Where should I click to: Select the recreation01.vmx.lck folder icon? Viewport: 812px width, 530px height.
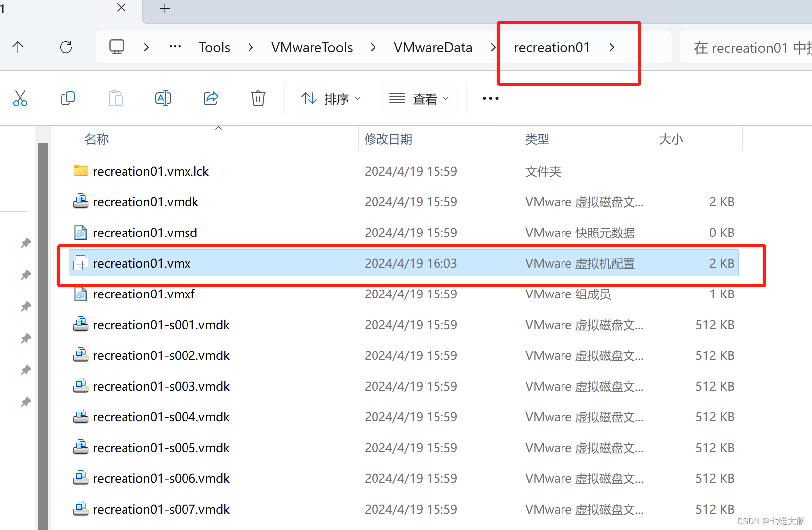(81, 171)
